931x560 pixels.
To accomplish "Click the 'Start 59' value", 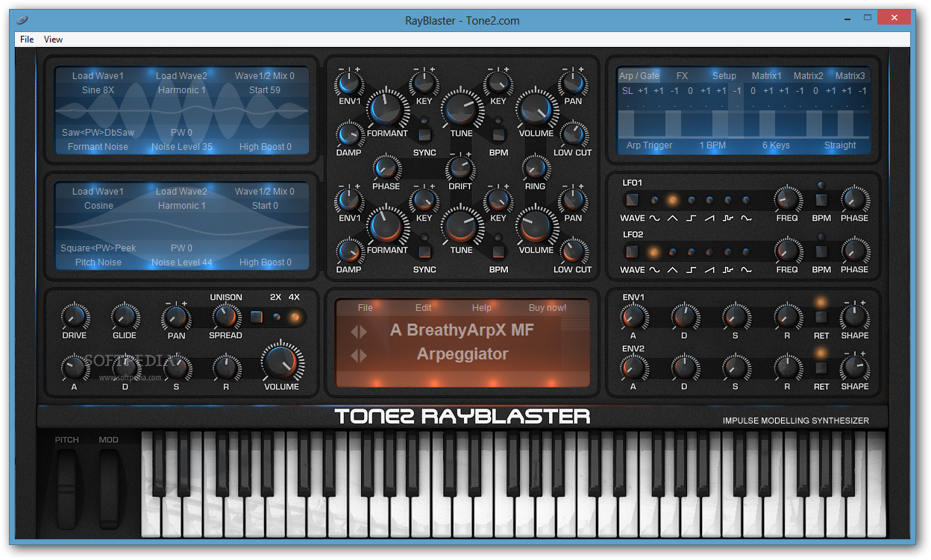I will click(264, 90).
